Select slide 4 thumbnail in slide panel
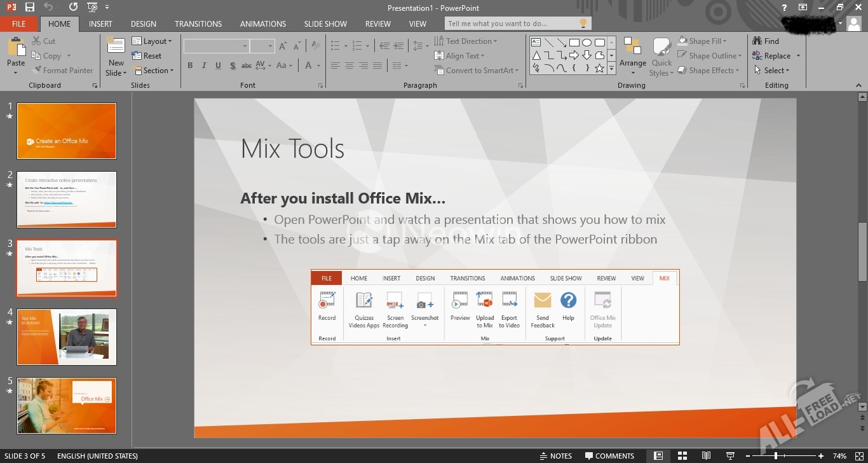This screenshot has height=463, width=868. point(67,337)
